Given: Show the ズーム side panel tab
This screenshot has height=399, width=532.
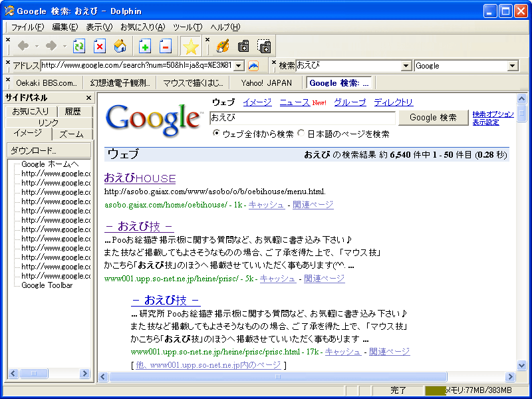Looking at the screenshot, I should click(72, 134).
